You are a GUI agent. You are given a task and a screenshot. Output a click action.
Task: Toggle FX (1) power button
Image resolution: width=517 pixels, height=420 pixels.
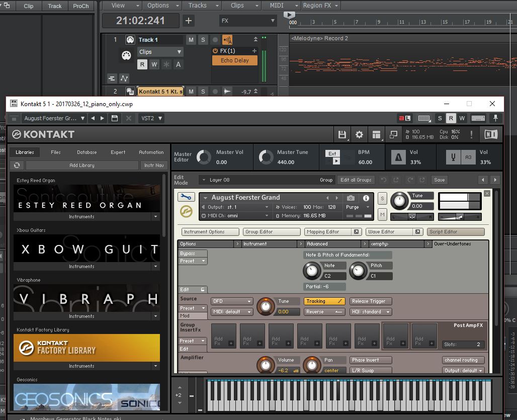pyautogui.click(x=215, y=51)
